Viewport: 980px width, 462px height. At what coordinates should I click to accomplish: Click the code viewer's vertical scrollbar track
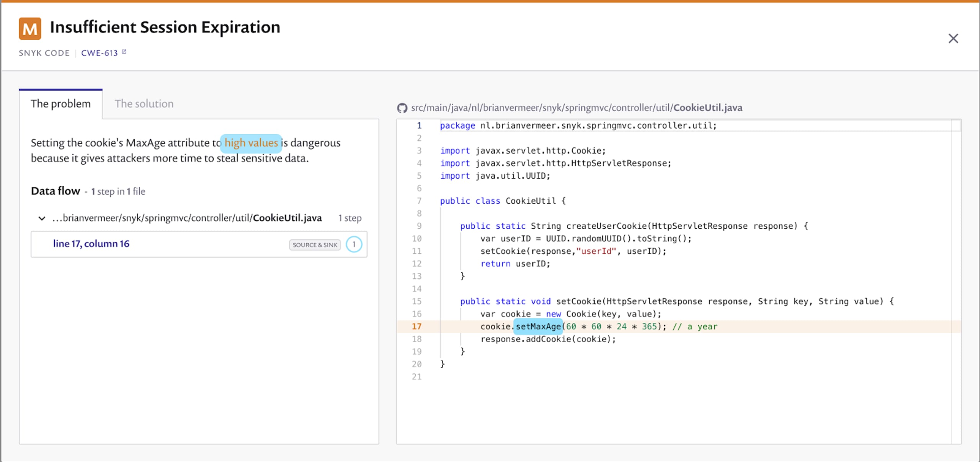[956, 281]
